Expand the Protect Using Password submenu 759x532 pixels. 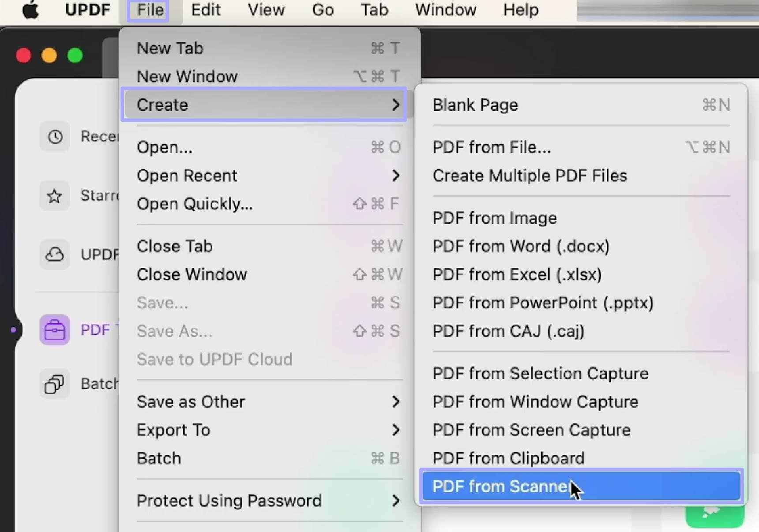pyautogui.click(x=229, y=500)
